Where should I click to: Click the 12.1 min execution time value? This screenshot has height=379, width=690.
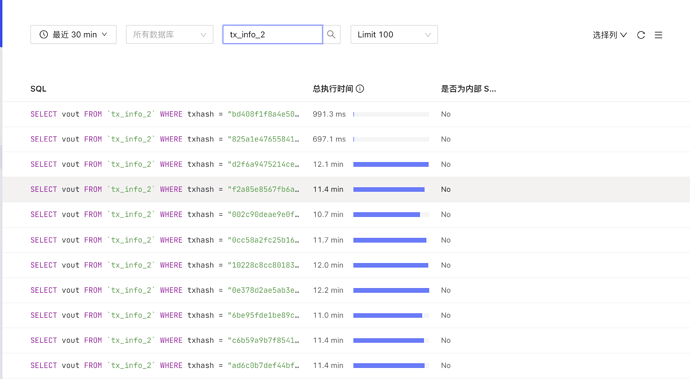pos(328,164)
